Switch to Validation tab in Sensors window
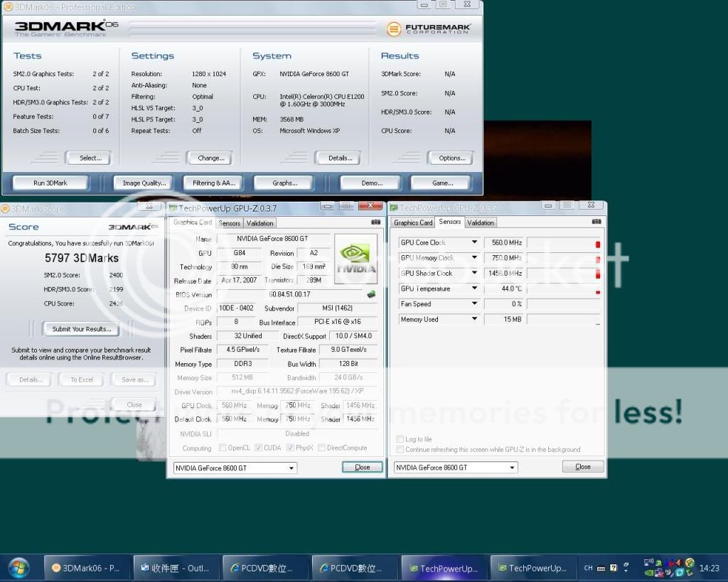 [x=481, y=222]
